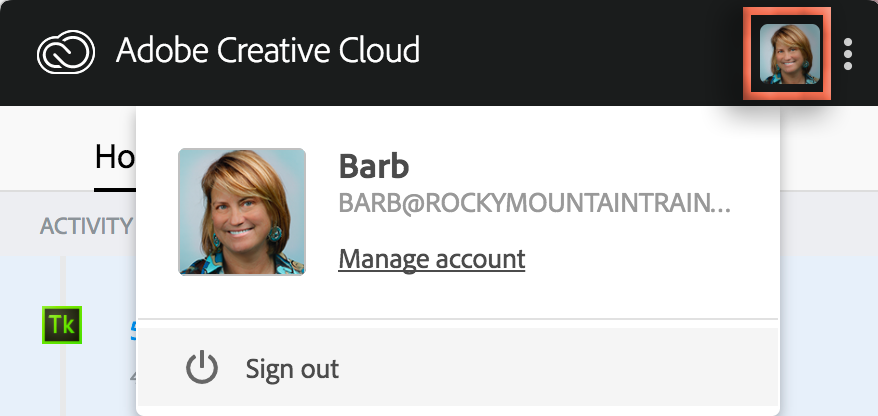The image size is (878, 416).
Task: Click the ACTIVITY section heading
Action: [86, 226]
